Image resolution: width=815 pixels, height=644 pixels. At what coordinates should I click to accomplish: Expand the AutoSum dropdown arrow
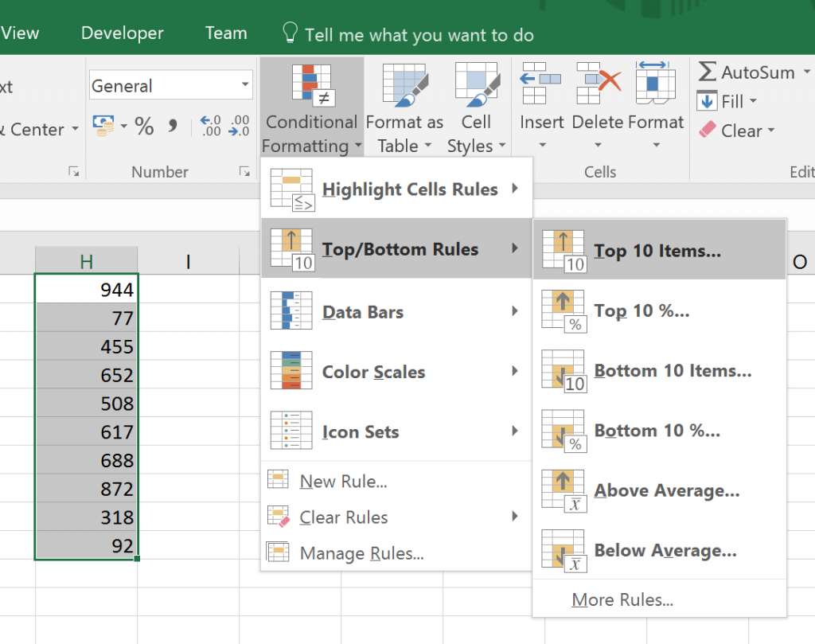coord(807,72)
